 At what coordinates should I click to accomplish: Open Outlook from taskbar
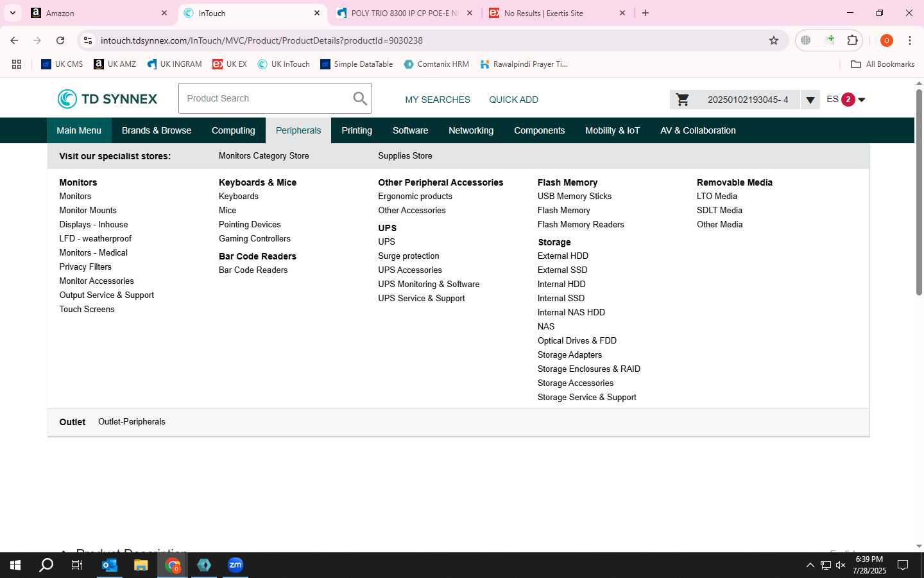(x=110, y=565)
